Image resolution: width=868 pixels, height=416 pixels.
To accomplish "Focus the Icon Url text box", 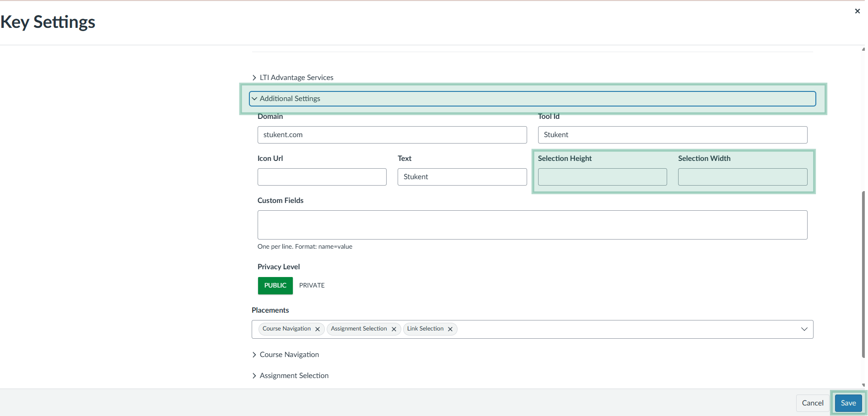I will pyautogui.click(x=322, y=177).
